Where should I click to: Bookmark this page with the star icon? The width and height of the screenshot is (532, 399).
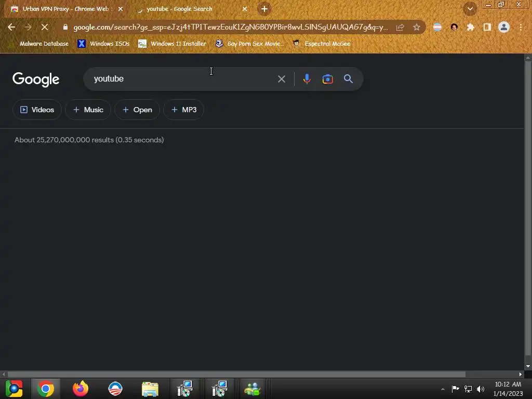(x=416, y=27)
